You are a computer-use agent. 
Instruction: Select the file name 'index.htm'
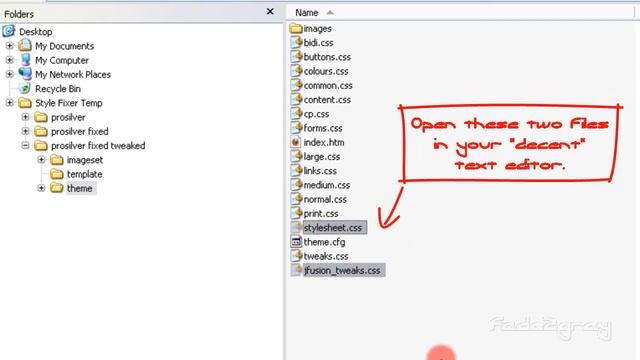point(324,142)
